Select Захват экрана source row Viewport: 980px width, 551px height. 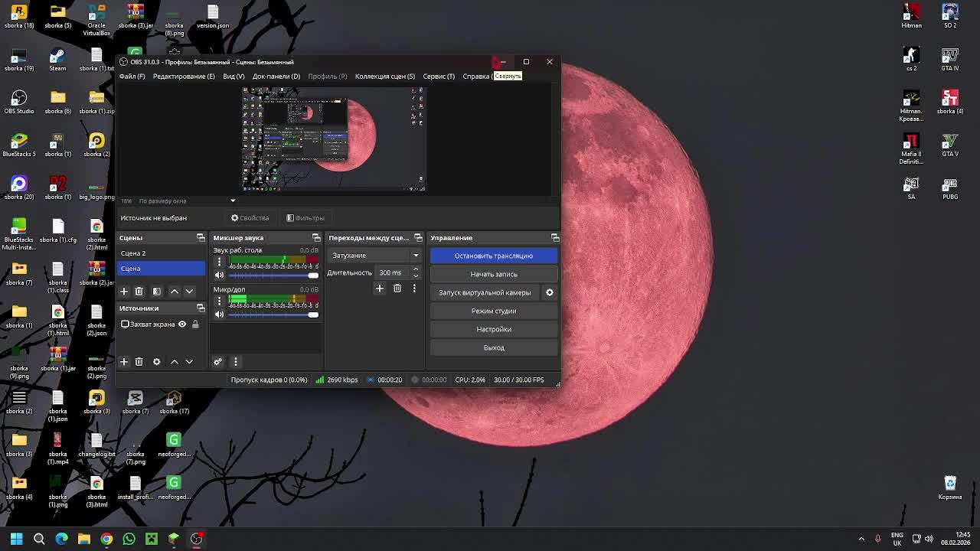161,324
